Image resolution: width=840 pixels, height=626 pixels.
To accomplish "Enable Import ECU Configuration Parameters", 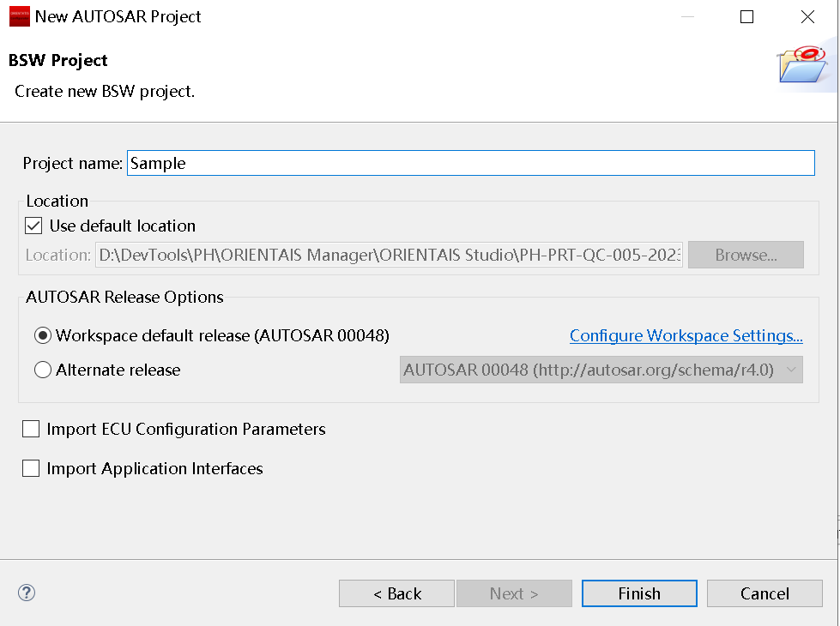I will click(x=32, y=429).
